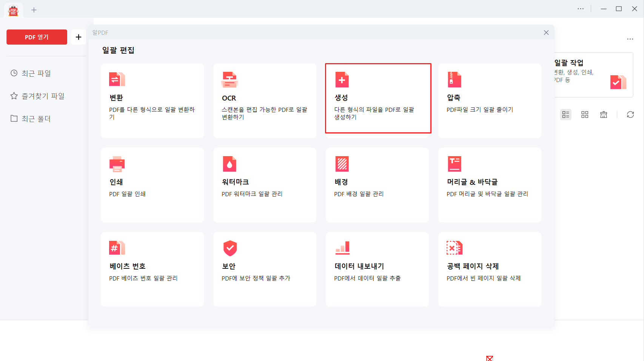Open the 인쇄 batch print icon

coord(117,164)
